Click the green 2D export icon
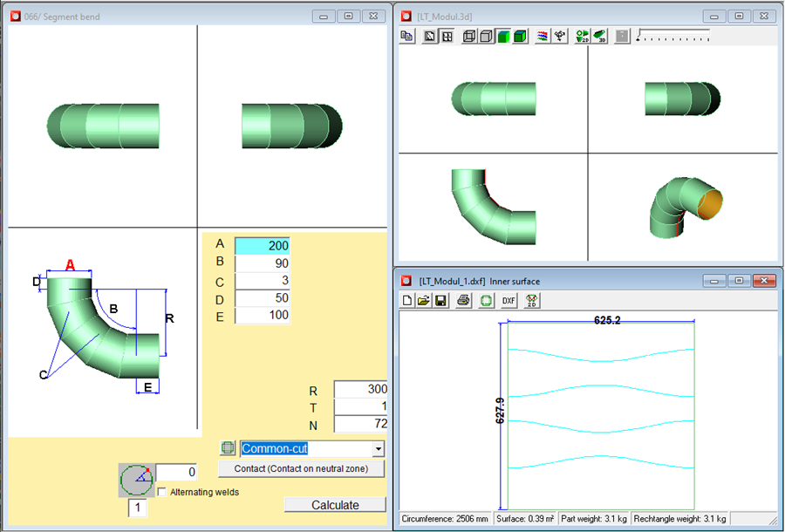The height and width of the screenshot is (532, 785). point(583,36)
